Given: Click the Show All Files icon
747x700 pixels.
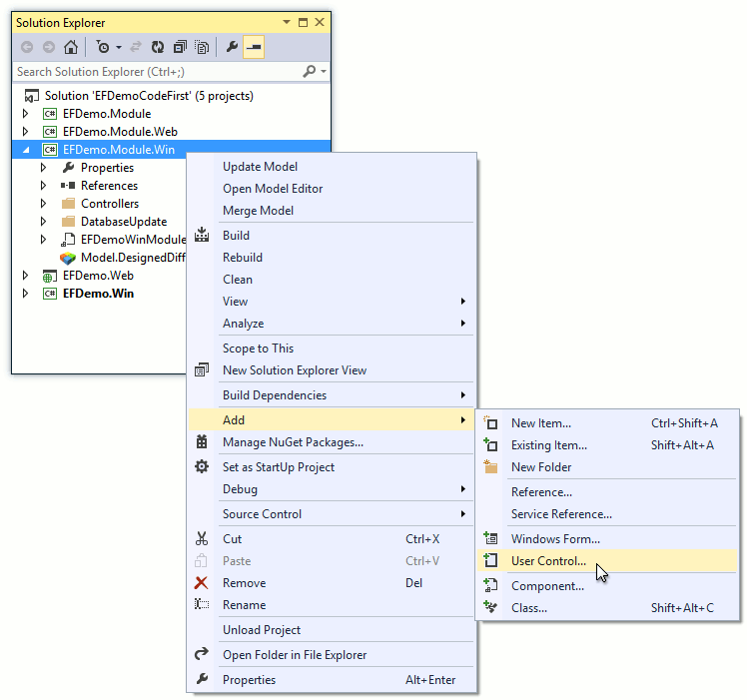Looking at the screenshot, I should [203, 47].
